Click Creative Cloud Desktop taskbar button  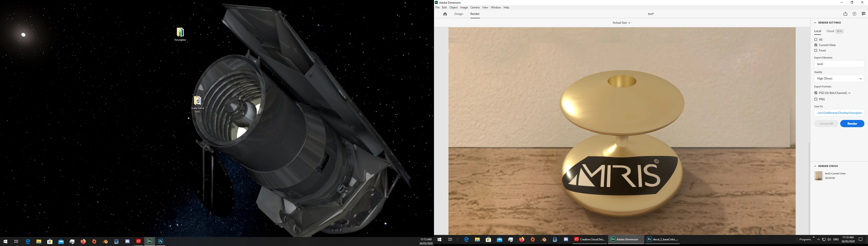coord(590,240)
